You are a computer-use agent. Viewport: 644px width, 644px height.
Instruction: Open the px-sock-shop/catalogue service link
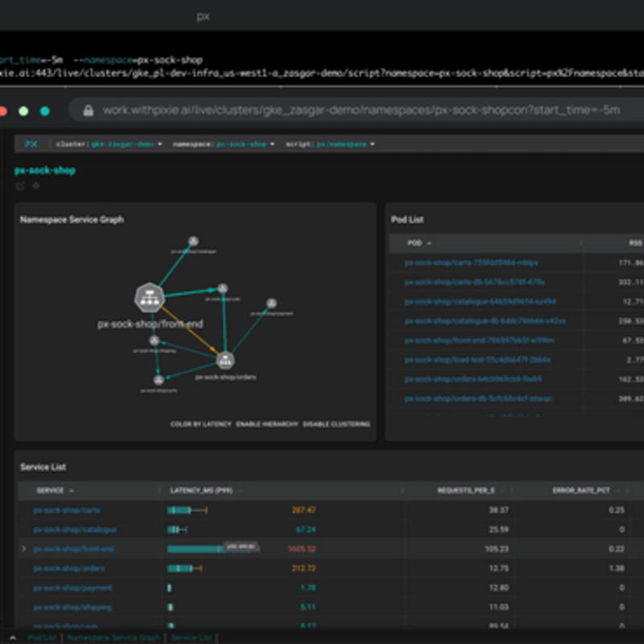point(75,530)
